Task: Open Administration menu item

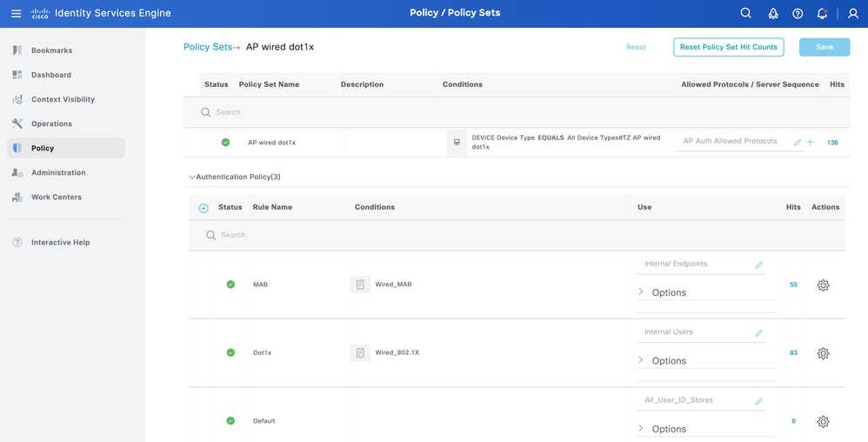Action: click(66, 172)
